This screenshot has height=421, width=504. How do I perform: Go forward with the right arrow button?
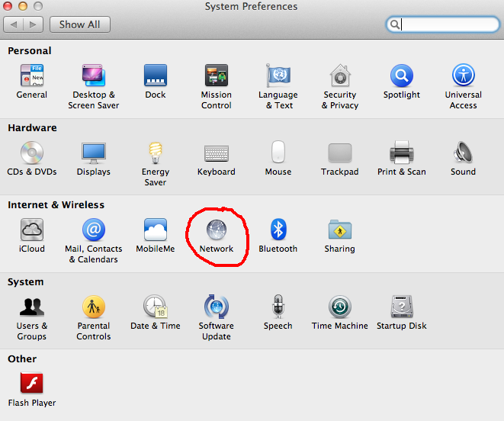point(33,24)
